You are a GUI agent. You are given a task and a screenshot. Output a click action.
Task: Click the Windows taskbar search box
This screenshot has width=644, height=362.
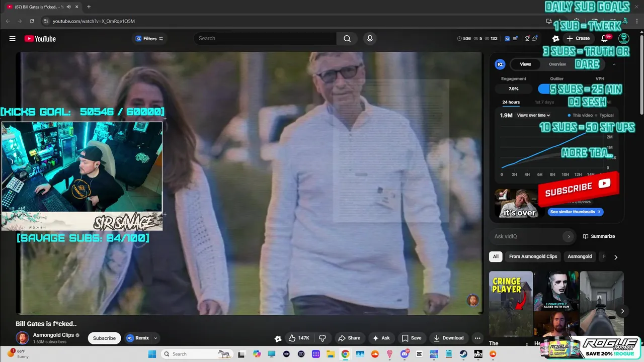197,354
